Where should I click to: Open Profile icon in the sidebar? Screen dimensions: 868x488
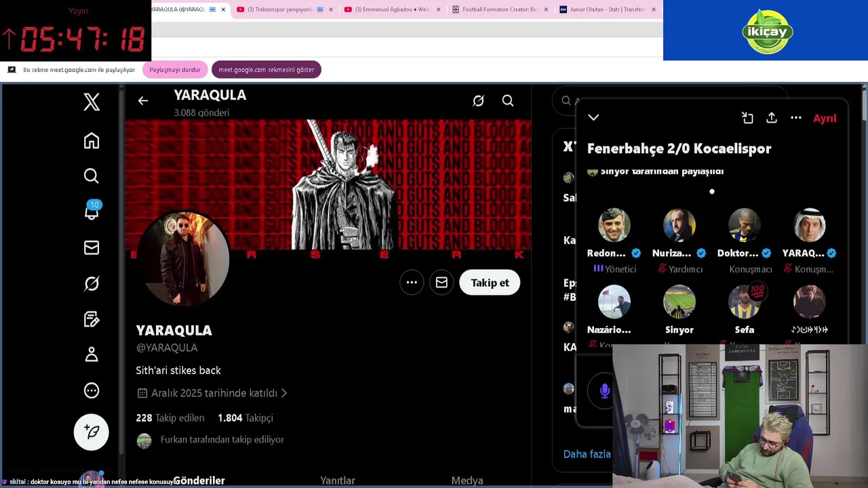pos(92,354)
